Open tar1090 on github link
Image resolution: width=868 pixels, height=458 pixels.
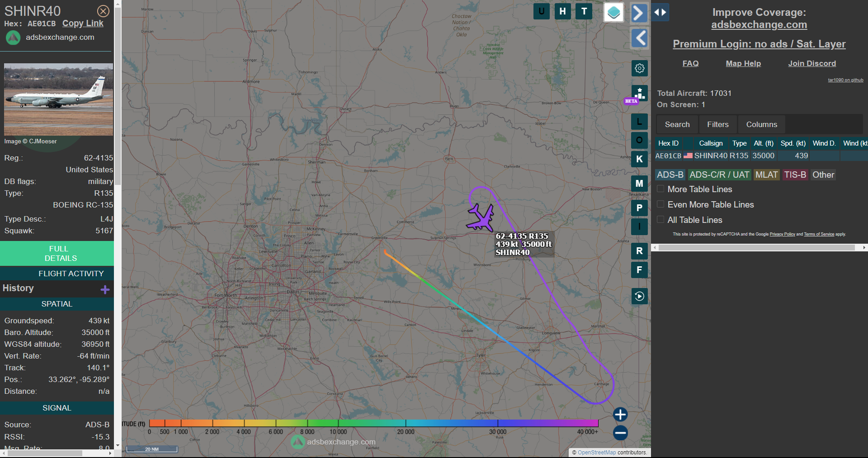[845, 80]
